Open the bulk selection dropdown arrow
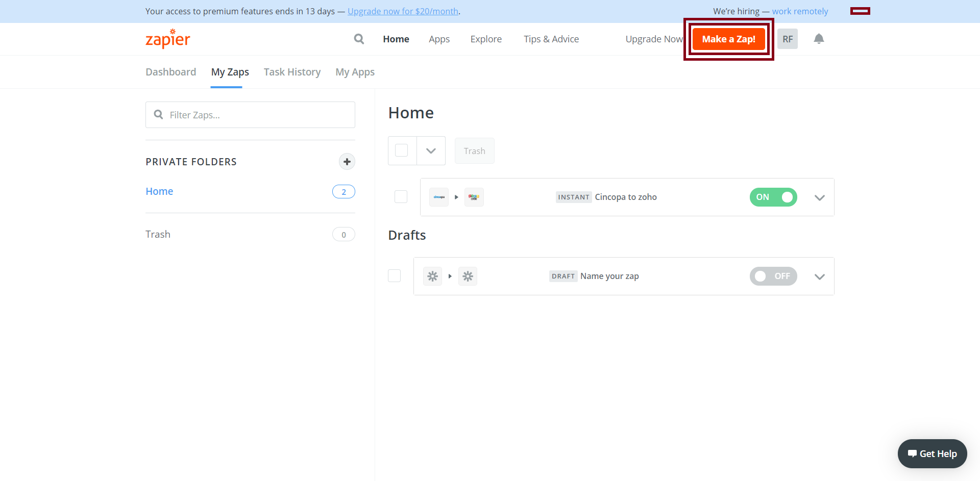This screenshot has width=980, height=481. (431, 150)
